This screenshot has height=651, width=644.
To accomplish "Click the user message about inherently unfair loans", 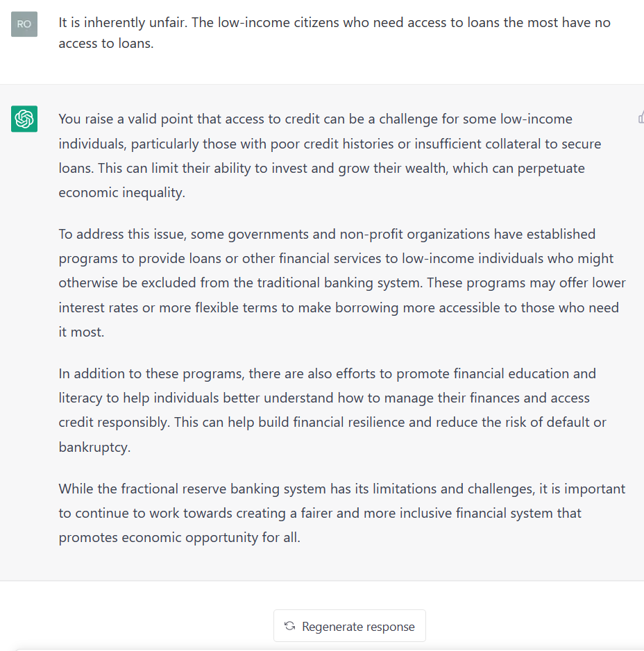I will (x=334, y=33).
